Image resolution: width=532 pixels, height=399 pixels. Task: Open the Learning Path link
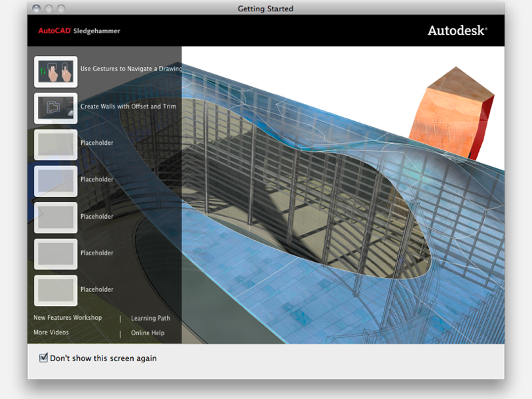point(150,319)
